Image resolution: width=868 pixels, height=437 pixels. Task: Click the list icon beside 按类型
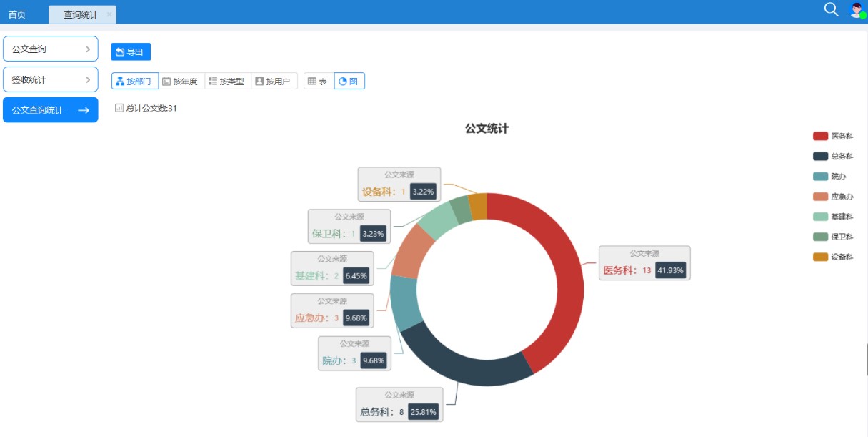pyautogui.click(x=213, y=82)
